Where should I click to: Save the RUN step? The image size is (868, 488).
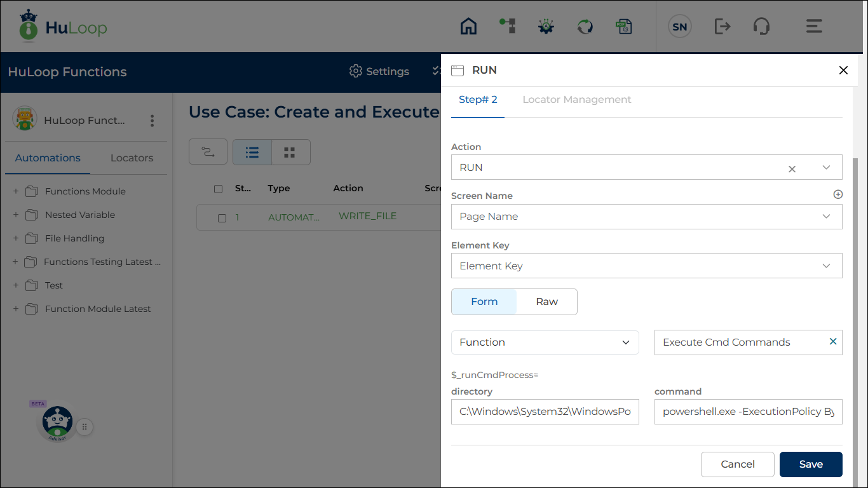[810, 464]
